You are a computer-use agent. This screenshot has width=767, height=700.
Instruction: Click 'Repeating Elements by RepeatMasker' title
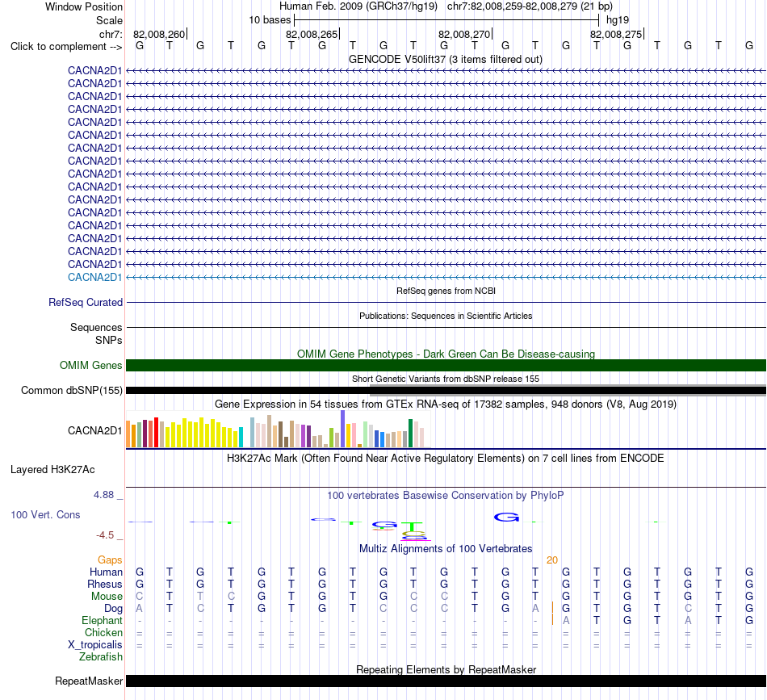[446, 669]
